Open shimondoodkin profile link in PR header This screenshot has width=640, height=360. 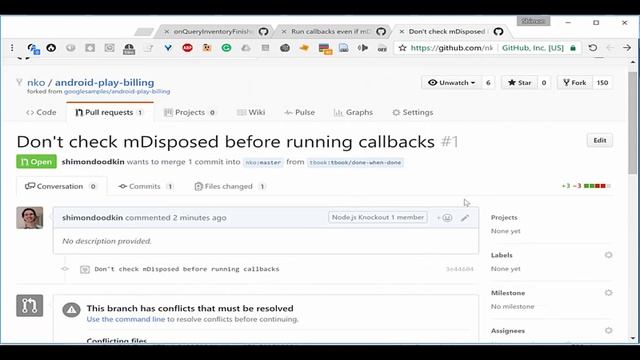[x=93, y=162]
